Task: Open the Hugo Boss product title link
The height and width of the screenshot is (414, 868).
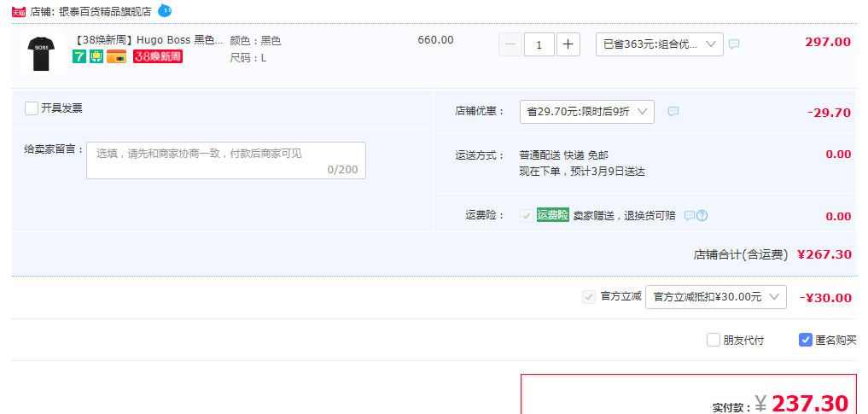Action: pos(149,40)
